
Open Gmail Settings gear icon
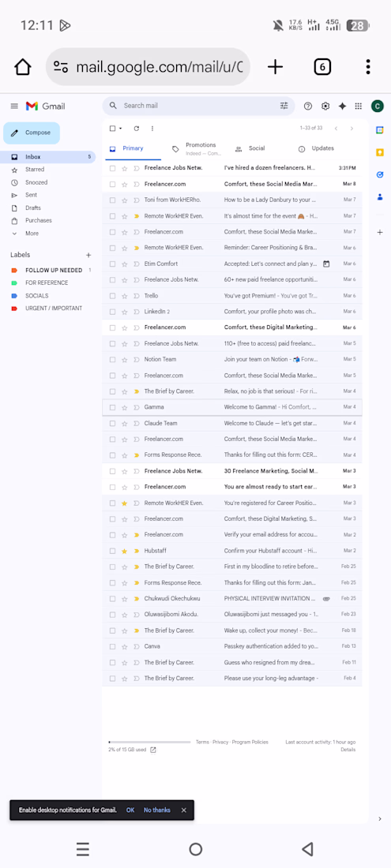pyautogui.click(x=325, y=107)
